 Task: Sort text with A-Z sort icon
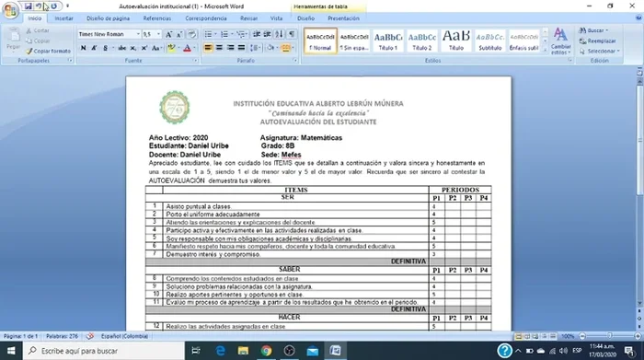280,34
